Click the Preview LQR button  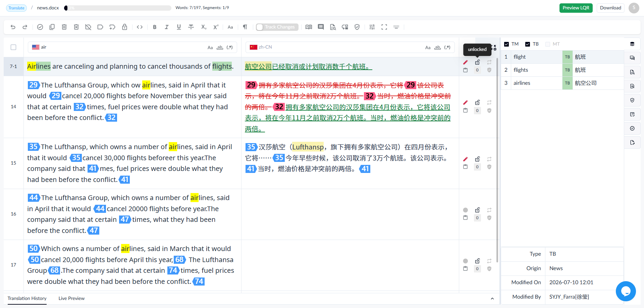[576, 8]
